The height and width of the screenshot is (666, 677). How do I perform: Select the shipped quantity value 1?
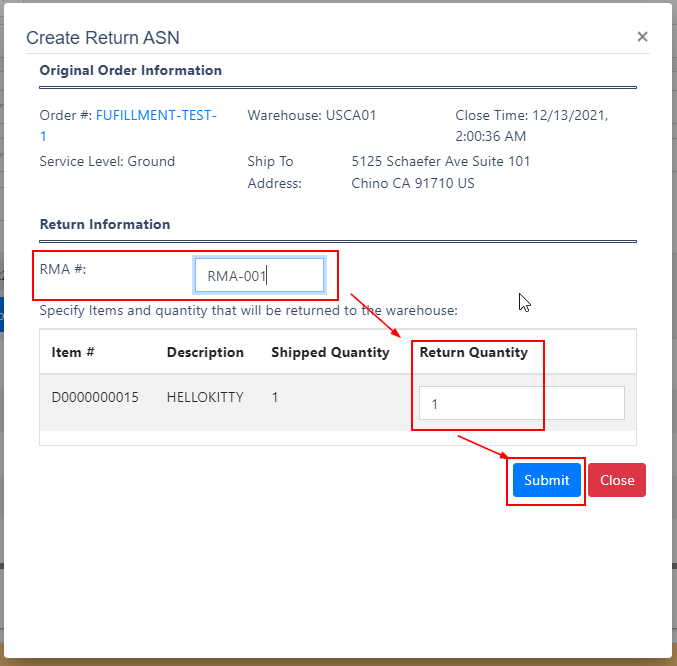[275, 397]
